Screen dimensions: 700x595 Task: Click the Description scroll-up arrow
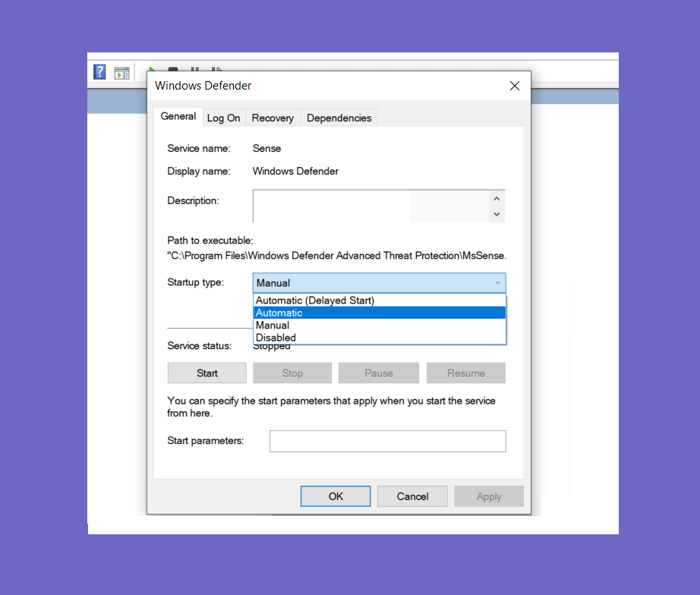click(x=497, y=199)
